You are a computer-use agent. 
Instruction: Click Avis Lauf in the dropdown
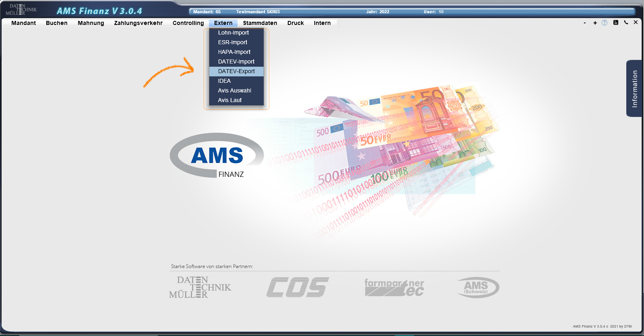tap(230, 100)
